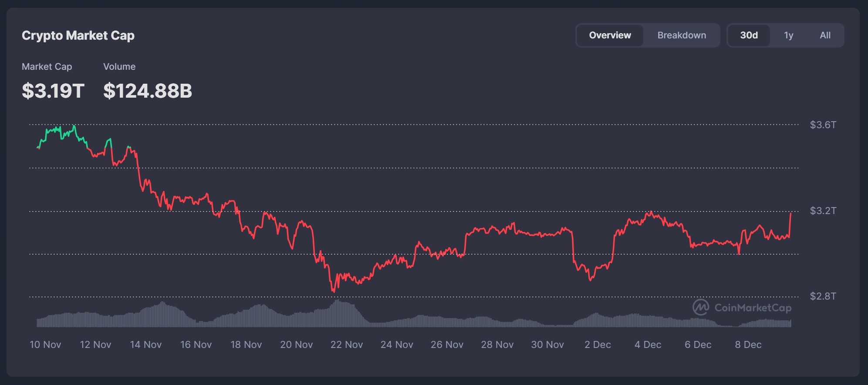Click the $3.19T market cap value

click(x=53, y=91)
